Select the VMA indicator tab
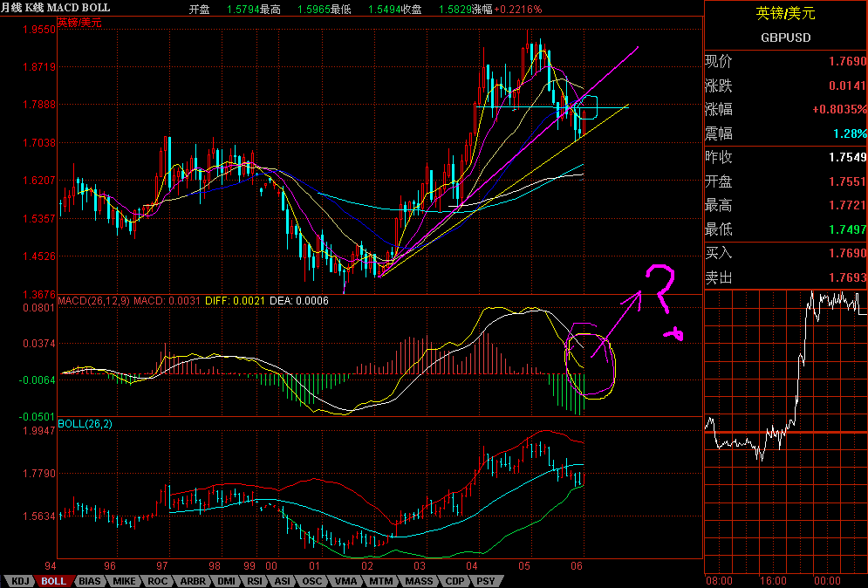Viewport: 868px width, 588px height. (x=346, y=581)
